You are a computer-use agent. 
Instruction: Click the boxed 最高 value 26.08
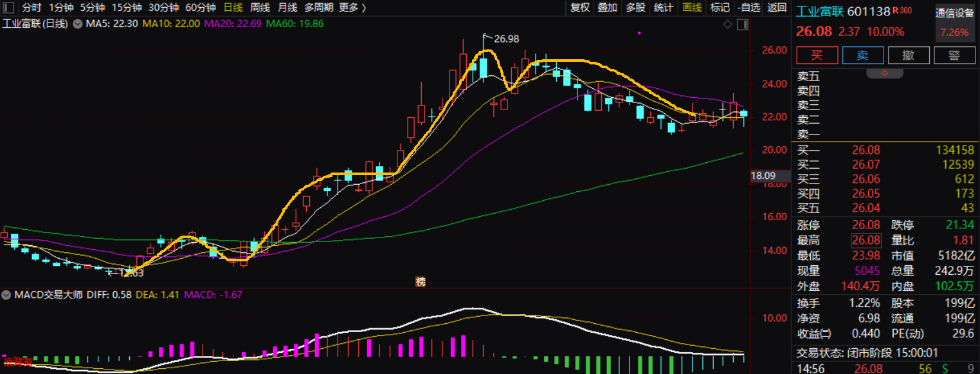pyautogui.click(x=866, y=241)
